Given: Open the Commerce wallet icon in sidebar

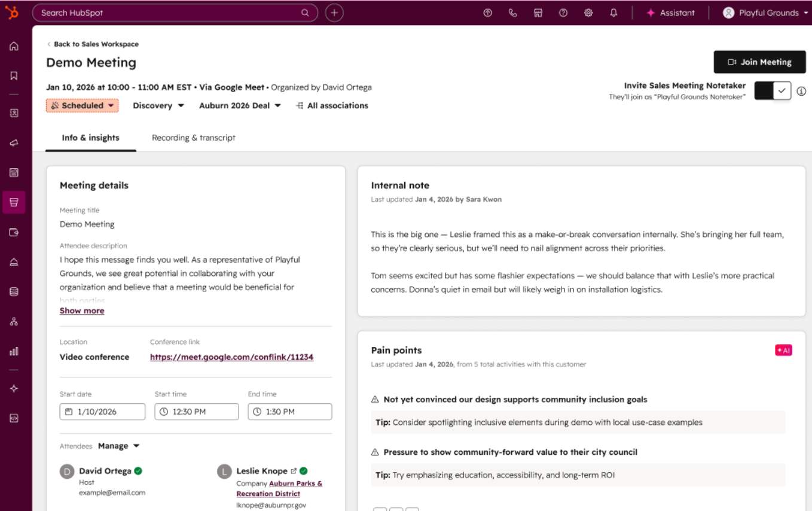Looking at the screenshot, I should coord(14,232).
